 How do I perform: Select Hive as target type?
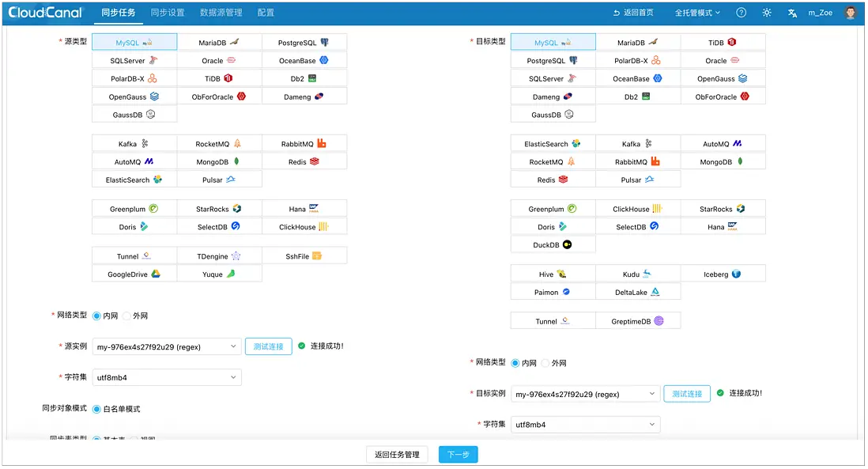point(553,274)
